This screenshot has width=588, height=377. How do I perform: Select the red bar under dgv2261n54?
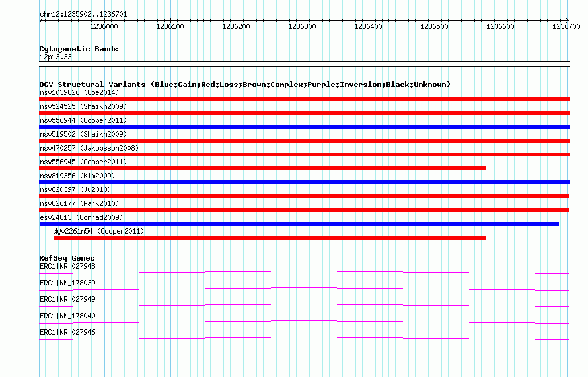coord(270,238)
